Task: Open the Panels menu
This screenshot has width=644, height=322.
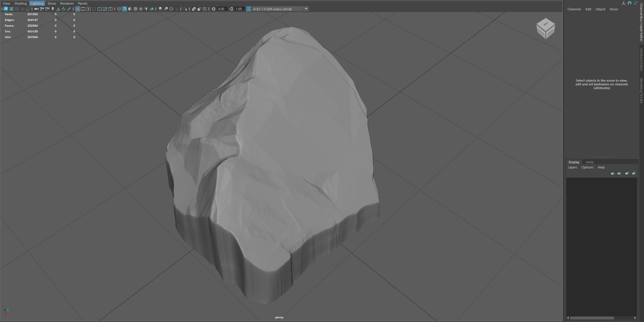Action: click(83, 3)
